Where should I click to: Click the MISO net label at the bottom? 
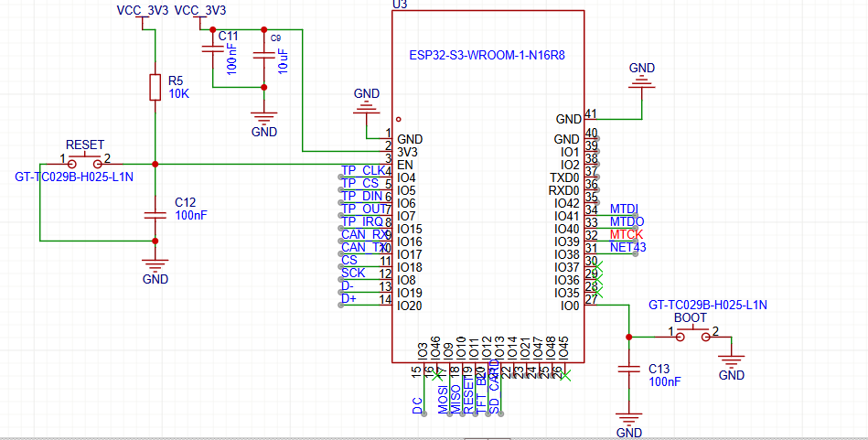455,400
